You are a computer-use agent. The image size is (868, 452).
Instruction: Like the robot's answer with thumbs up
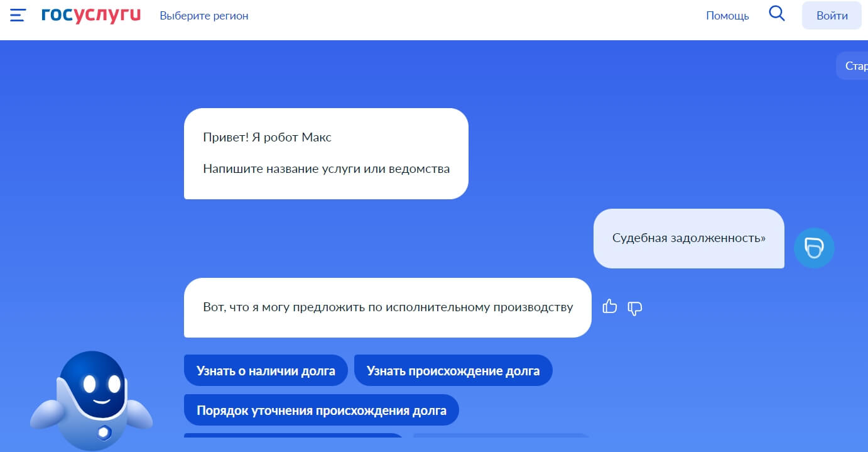pyautogui.click(x=610, y=307)
